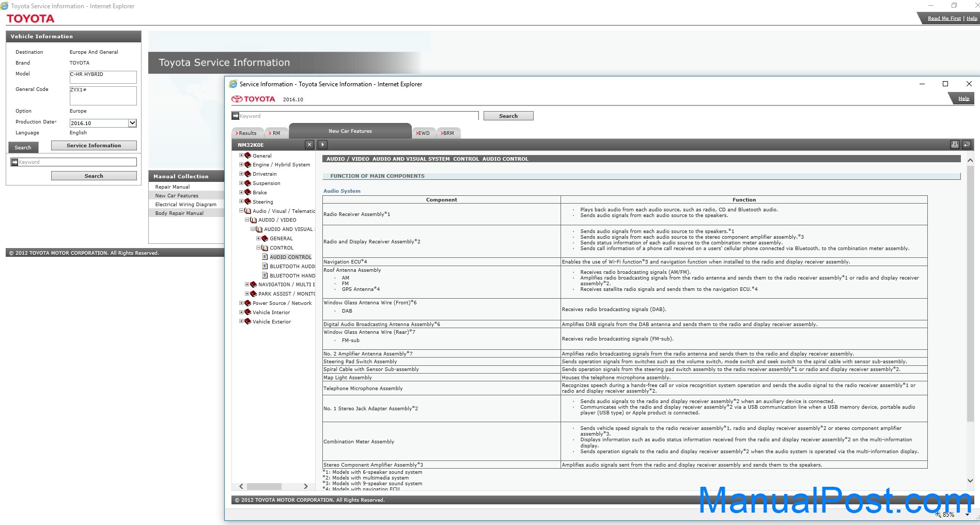Switch to the RM tab

tap(276, 133)
